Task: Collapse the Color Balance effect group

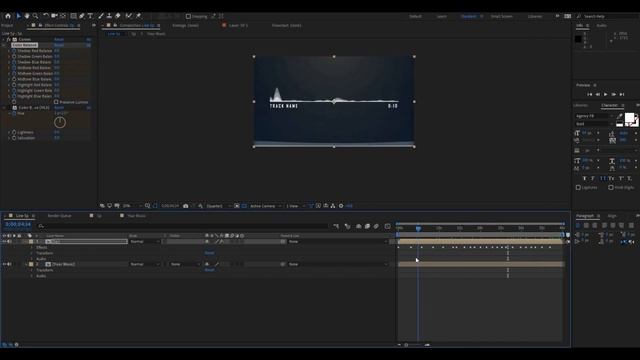Action: (4, 45)
